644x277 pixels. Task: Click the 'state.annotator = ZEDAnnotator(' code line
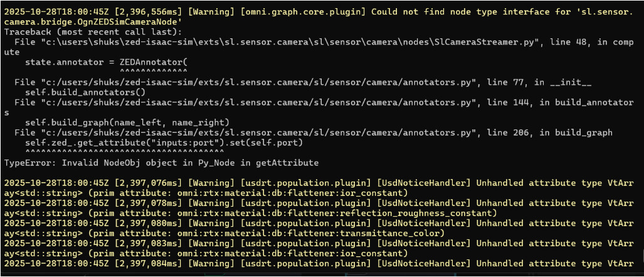pos(106,63)
